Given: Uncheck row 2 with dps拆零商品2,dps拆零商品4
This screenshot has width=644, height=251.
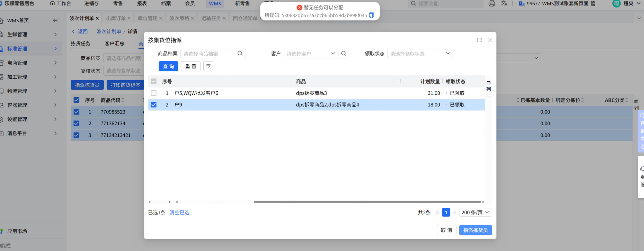Looking at the screenshot, I should 154,105.
